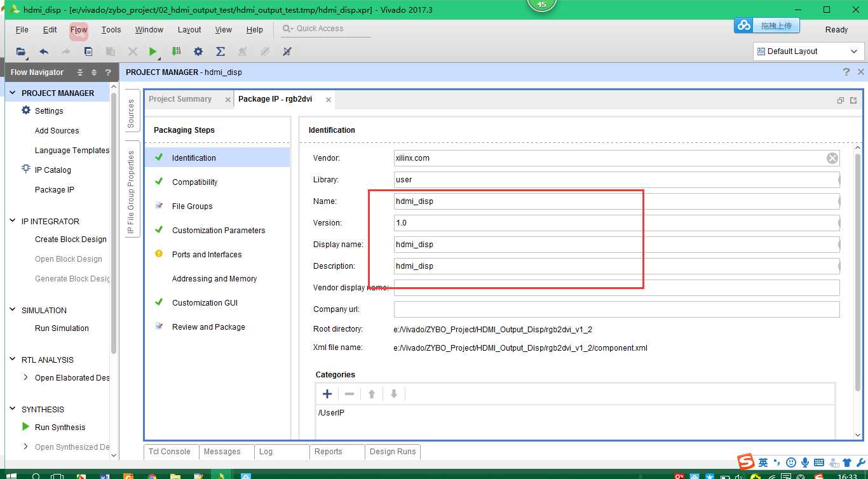Image resolution: width=868 pixels, height=479 pixels.
Task: Click the Sogou input S icon
Action: click(745, 462)
